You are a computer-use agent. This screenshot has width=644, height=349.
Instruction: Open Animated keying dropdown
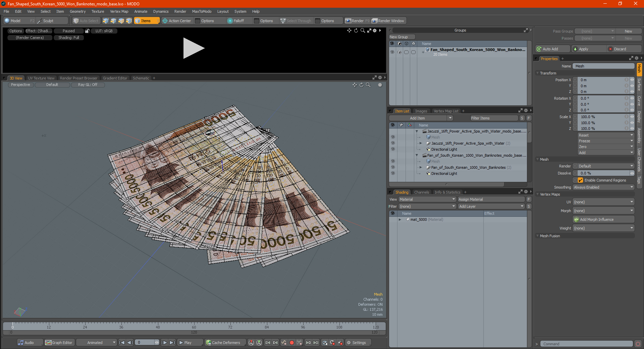[97, 343]
